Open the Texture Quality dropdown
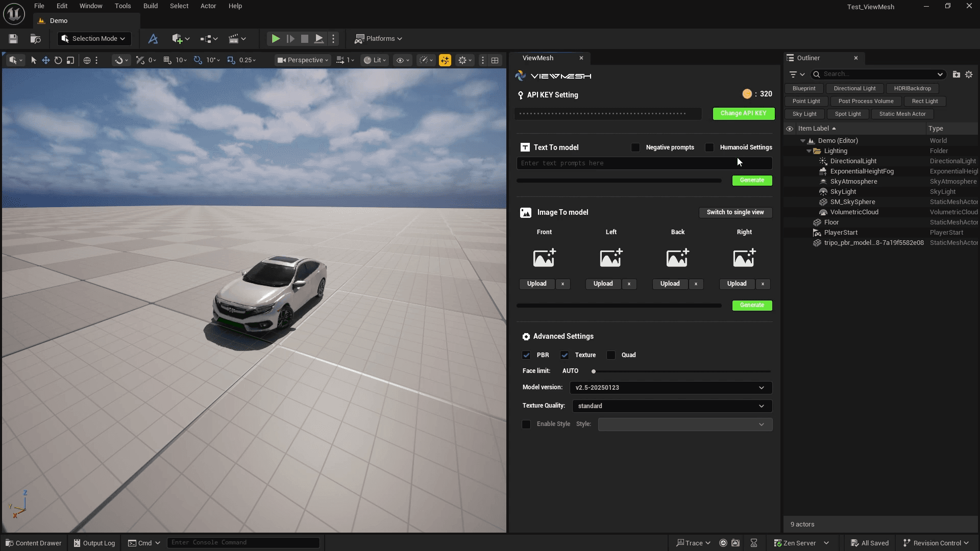Screen dimensions: 980x551 click(671, 406)
